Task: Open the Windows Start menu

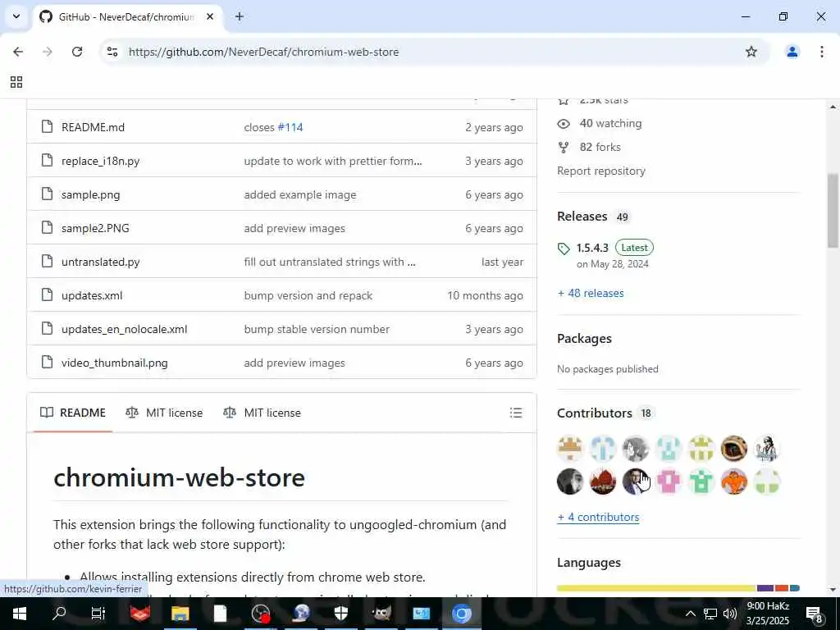Action: point(20,614)
